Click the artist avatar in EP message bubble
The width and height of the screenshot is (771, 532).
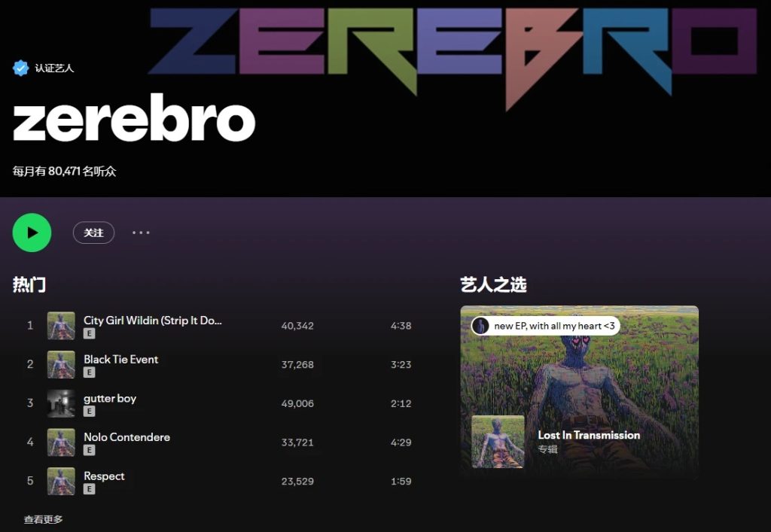480,325
